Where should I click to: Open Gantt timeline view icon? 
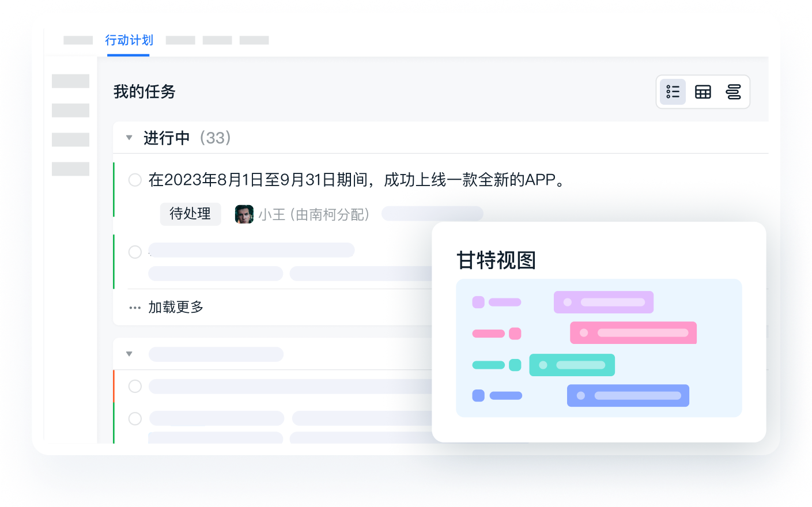click(733, 92)
